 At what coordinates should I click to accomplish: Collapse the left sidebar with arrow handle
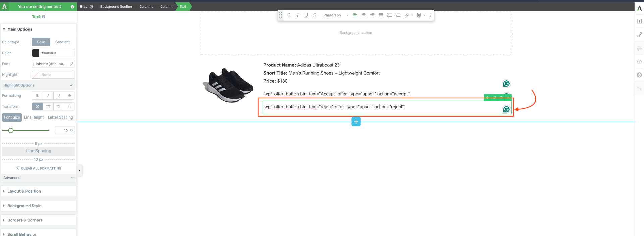coord(79,171)
